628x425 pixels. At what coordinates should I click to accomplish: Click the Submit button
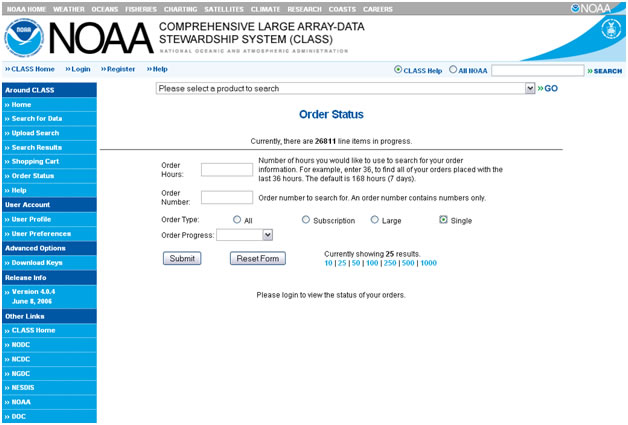click(x=182, y=258)
